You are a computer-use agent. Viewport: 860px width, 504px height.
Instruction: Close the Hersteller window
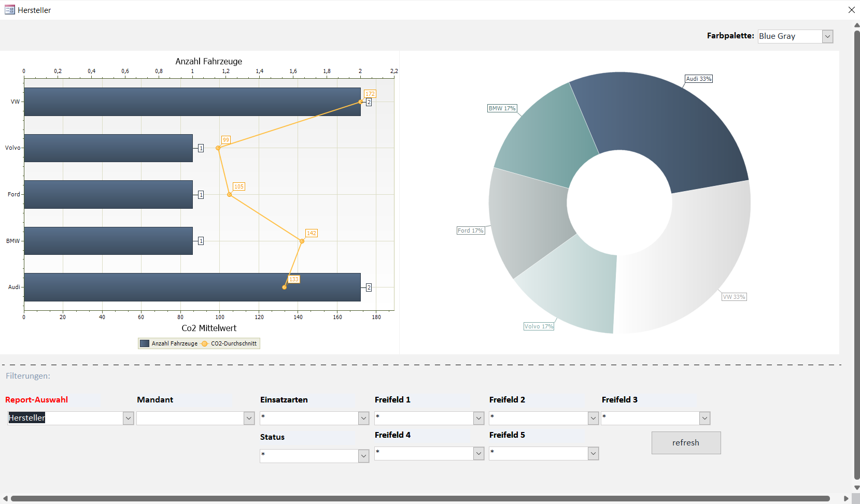click(851, 10)
